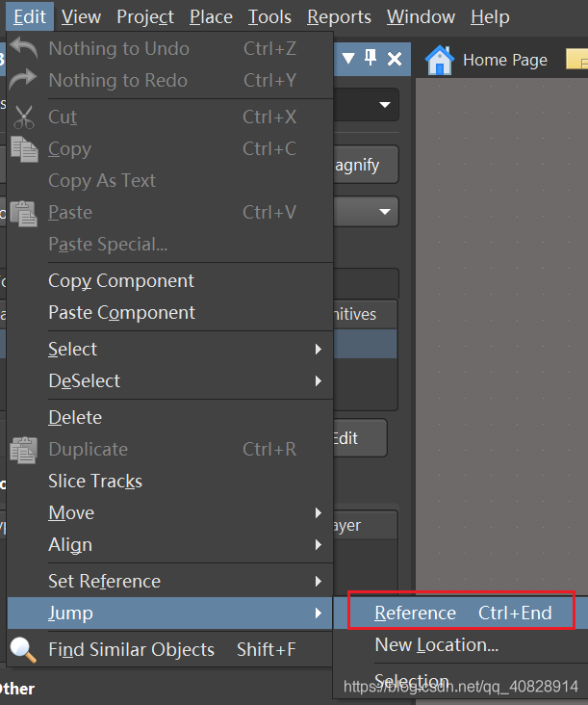
Task: Select New Location... in Jump submenu
Action: click(461, 645)
